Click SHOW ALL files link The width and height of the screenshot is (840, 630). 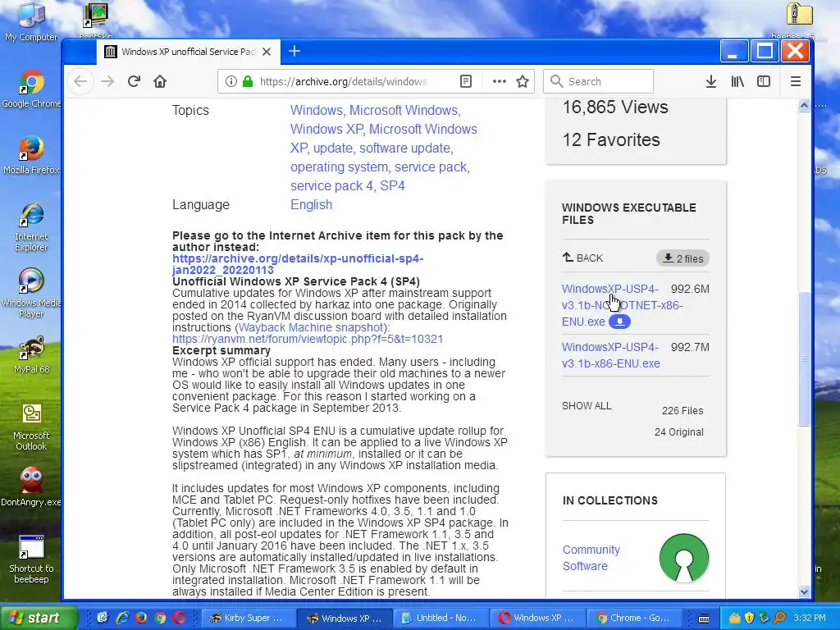[587, 406]
